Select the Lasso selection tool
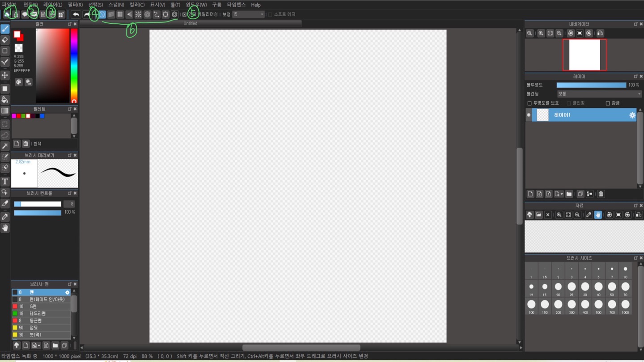Screen dimensions: 644x362 tap(5, 135)
